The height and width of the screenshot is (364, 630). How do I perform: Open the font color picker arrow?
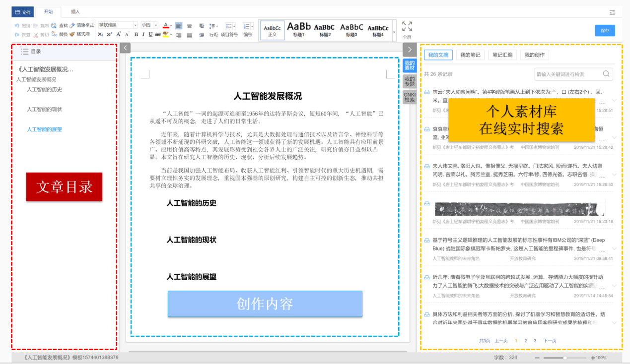tap(171, 25)
